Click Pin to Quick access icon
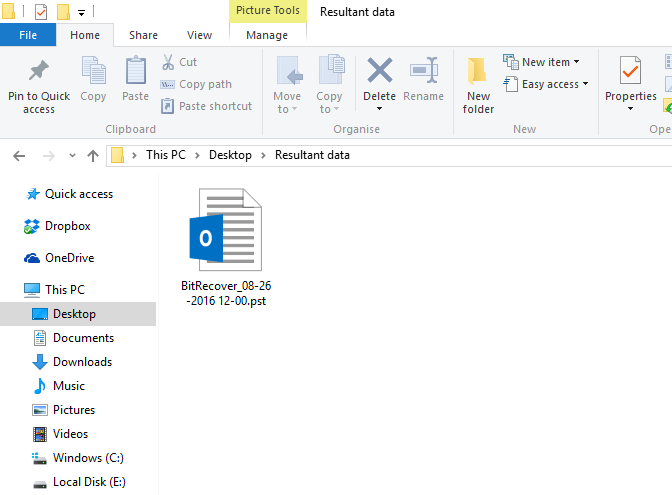This screenshot has height=495, width=672. point(39,71)
